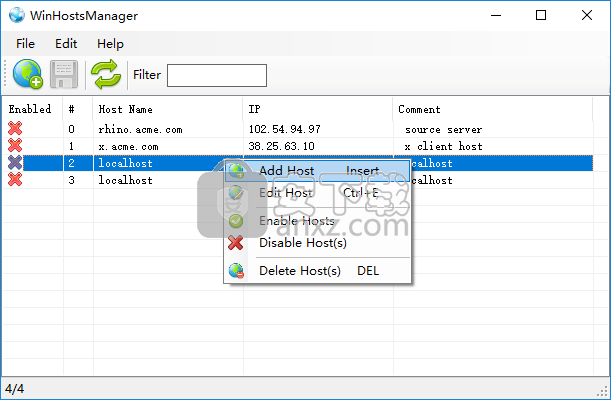Viewport: 611px width, 400px height.
Task: Click the index cell '0'
Action: (x=71, y=129)
